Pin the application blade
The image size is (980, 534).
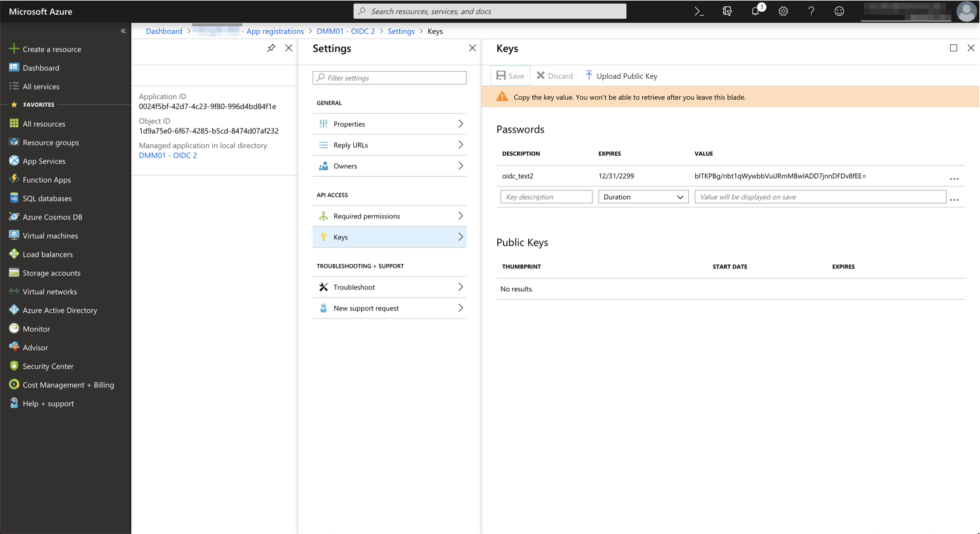point(271,48)
